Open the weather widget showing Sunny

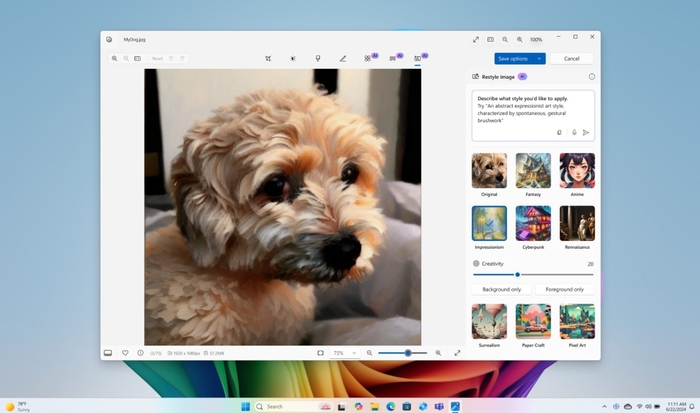[x=18, y=406]
